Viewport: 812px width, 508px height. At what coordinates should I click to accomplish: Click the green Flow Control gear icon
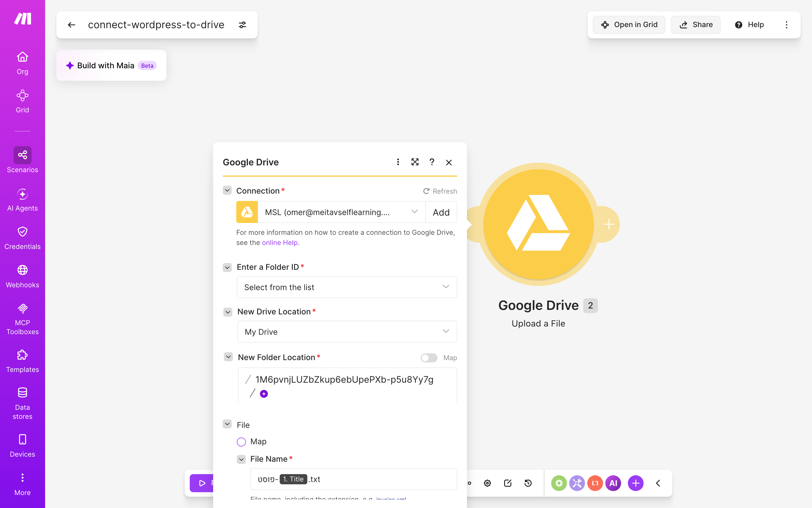pos(559,483)
